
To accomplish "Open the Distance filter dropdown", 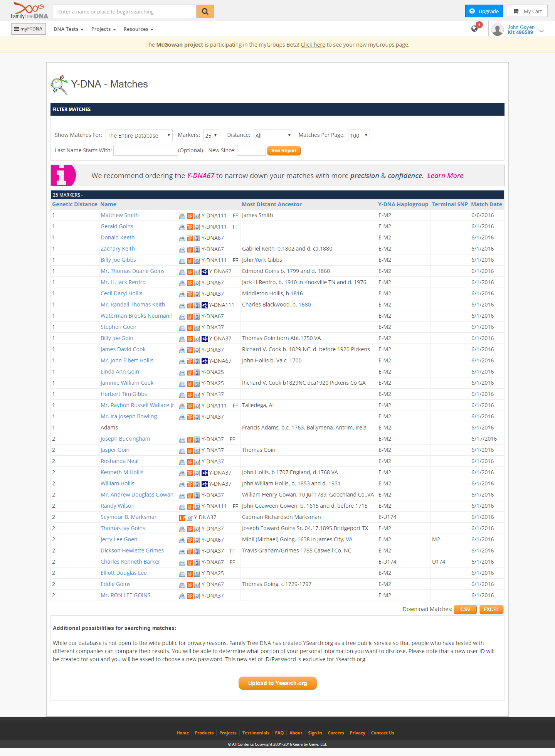I will (x=273, y=135).
